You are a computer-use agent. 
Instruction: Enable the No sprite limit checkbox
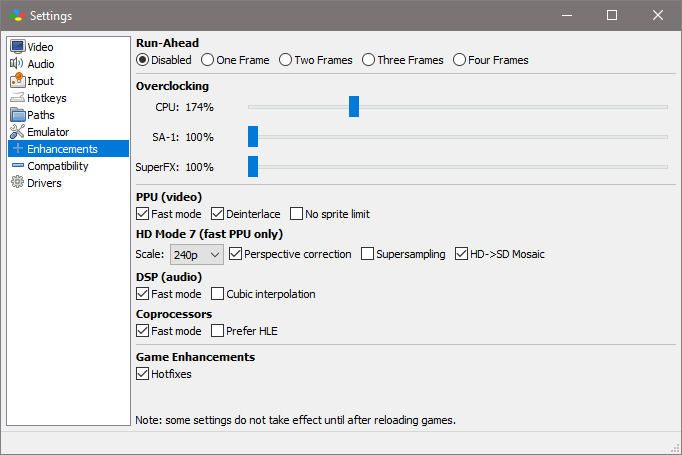[x=296, y=214]
